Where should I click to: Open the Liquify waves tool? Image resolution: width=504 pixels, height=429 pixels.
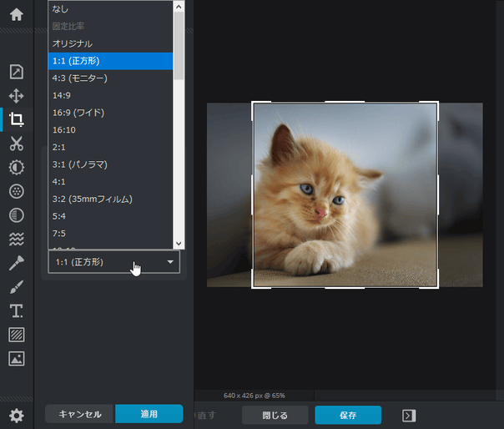click(17, 239)
